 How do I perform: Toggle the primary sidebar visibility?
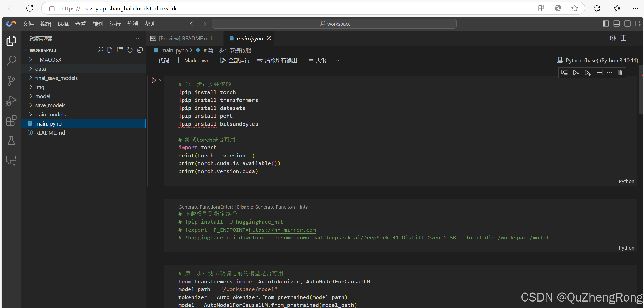pyautogui.click(x=606, y=24)
